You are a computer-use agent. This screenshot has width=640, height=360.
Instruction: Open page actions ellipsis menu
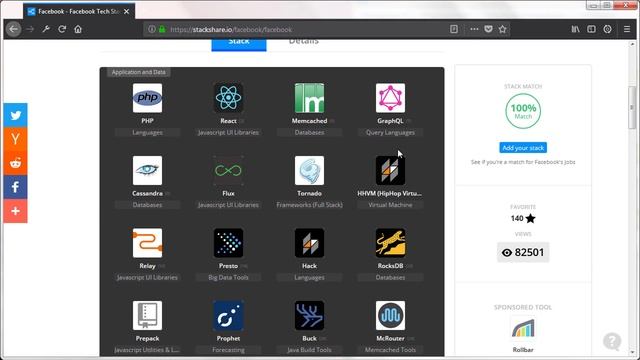point(474,29)
